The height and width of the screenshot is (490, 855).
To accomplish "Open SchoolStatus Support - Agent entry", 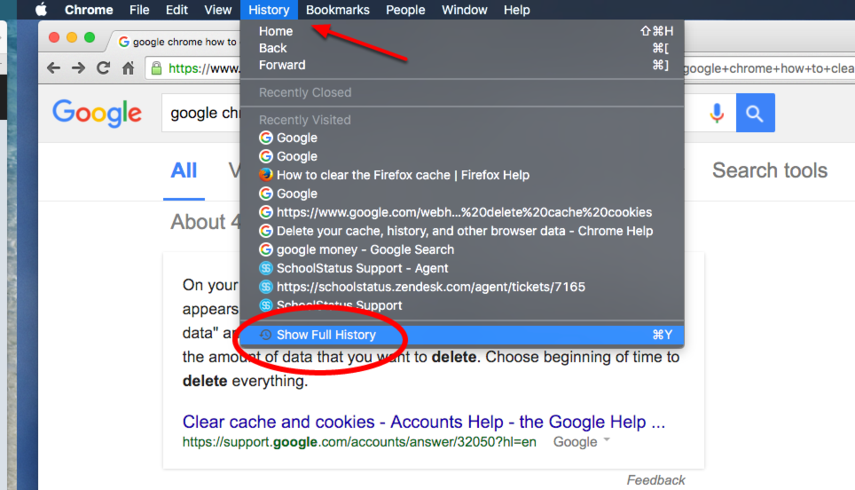I will click(x=462, y=268).
